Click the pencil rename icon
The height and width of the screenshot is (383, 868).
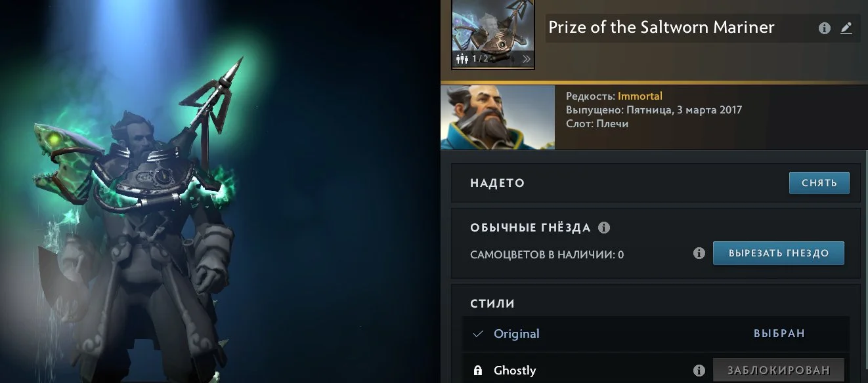coord(846,28)
